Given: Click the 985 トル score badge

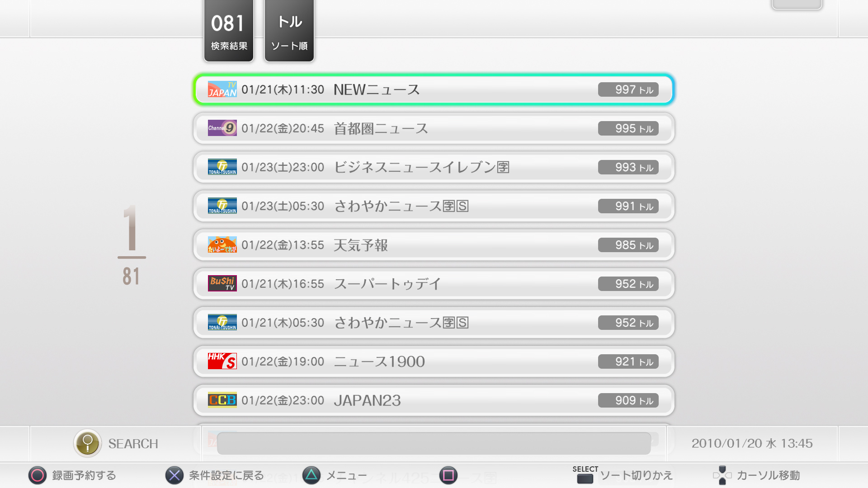Looking at the screenshot, I should [x=628, y=245].
